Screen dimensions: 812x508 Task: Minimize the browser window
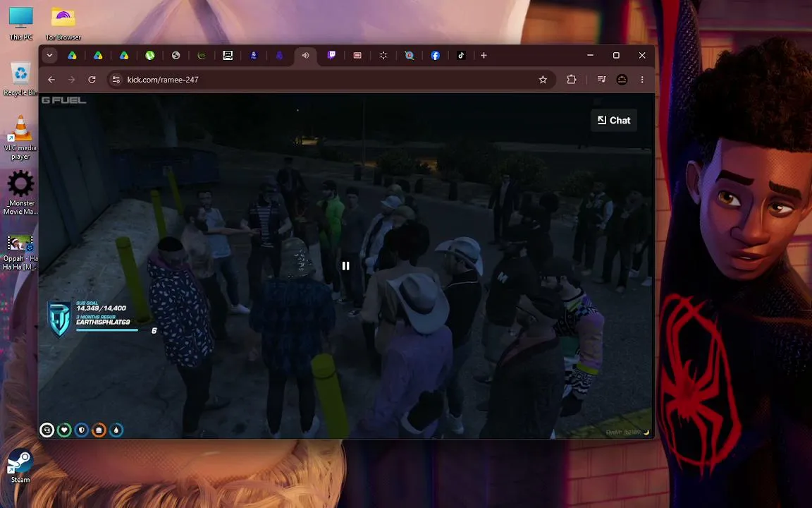click(591, 55)
